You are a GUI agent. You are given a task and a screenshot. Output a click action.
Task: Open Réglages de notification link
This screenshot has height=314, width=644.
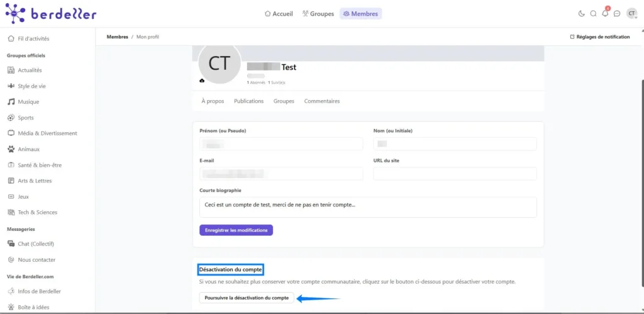[x=599, y=37]
